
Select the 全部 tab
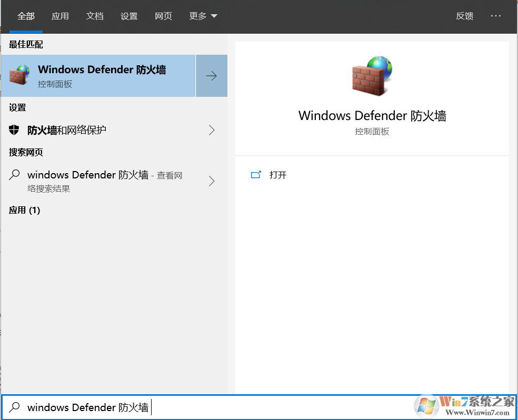tap(26, 16)
